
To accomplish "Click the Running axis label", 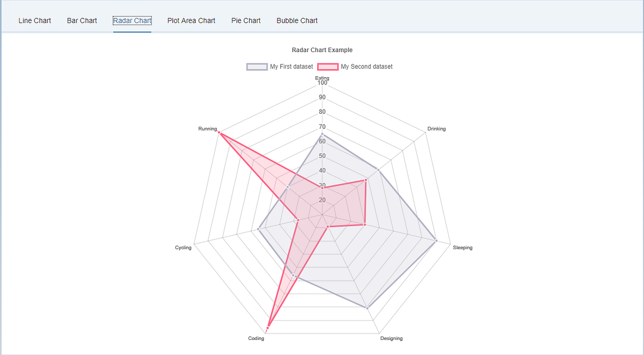I will point(208,129).
